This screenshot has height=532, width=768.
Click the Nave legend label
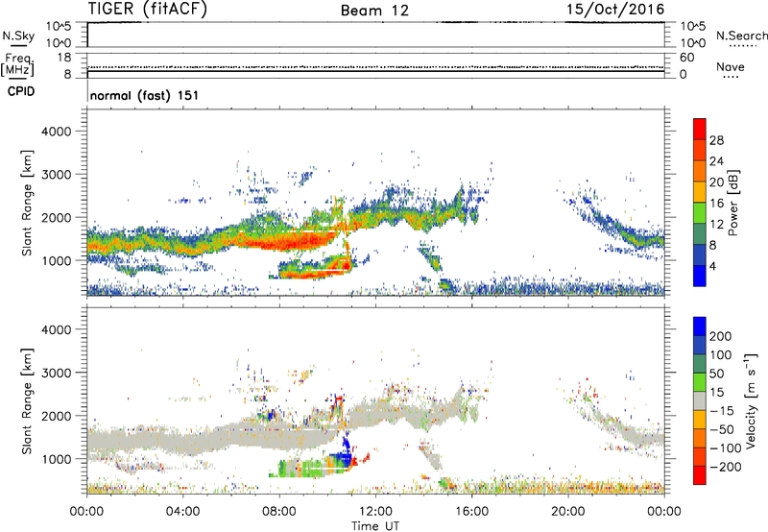coord(731,66)
